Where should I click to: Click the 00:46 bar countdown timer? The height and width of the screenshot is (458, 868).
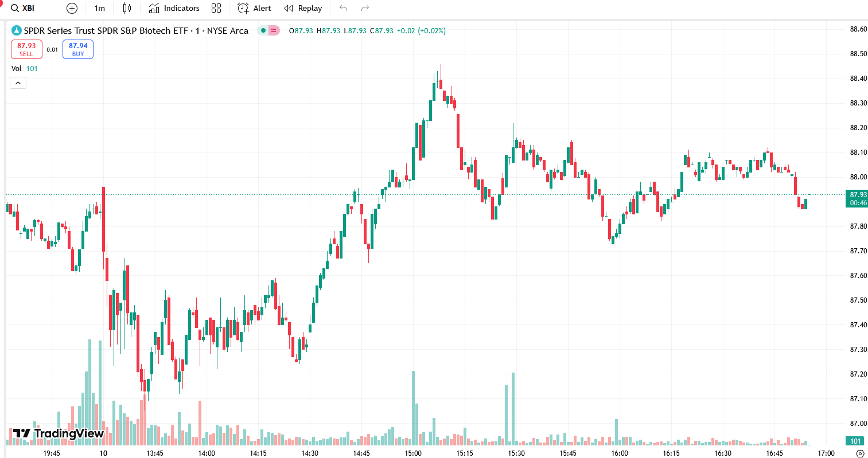[x=858, y=203]
